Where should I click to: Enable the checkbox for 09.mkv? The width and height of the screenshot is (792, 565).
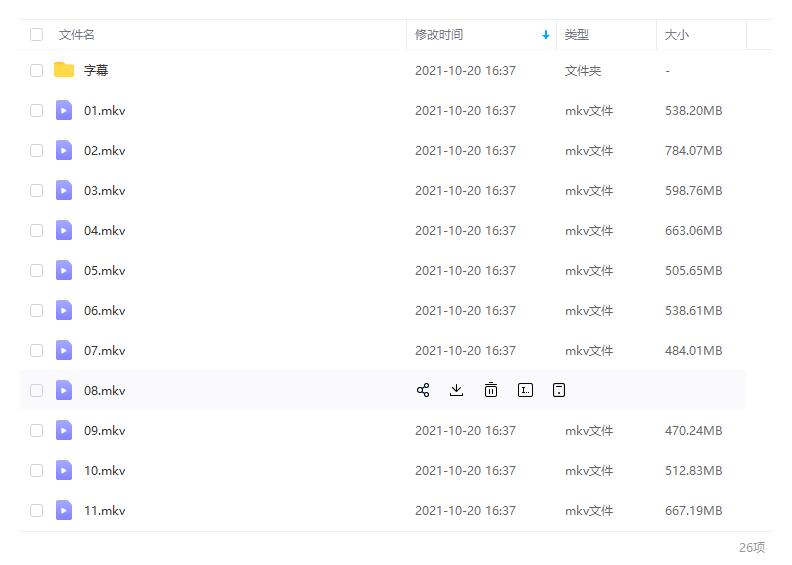(36, 430)
